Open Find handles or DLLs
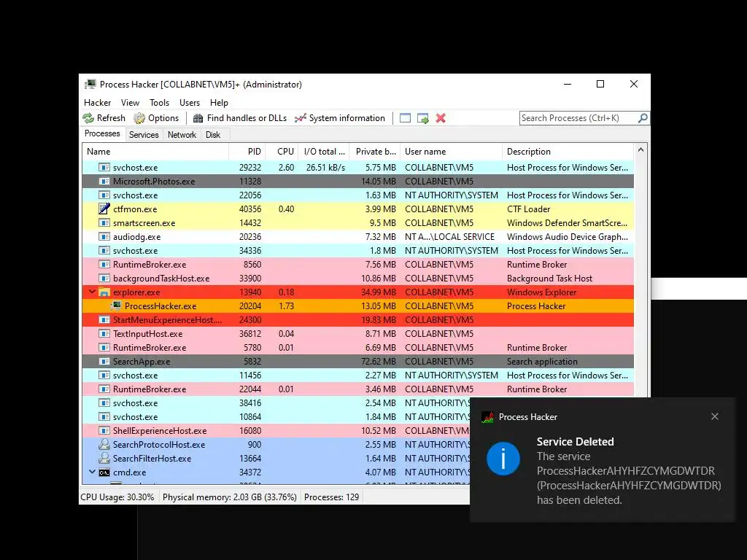 239,118
